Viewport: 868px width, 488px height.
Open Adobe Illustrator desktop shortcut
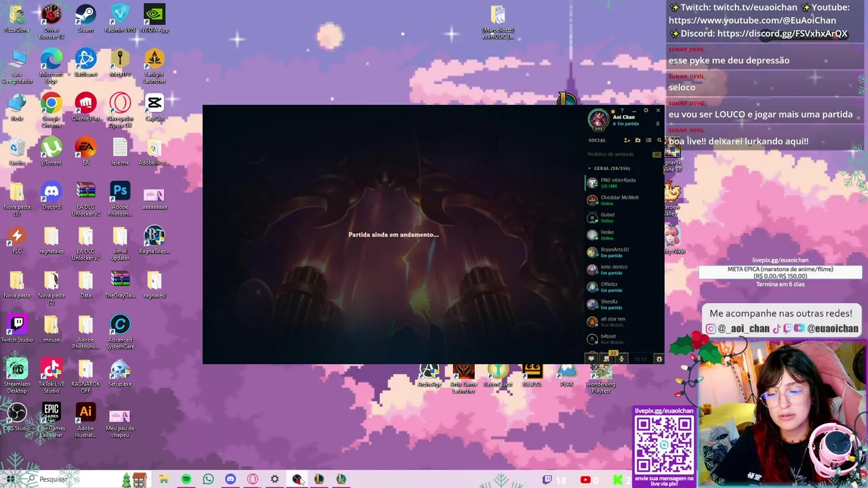pos(85,420)
